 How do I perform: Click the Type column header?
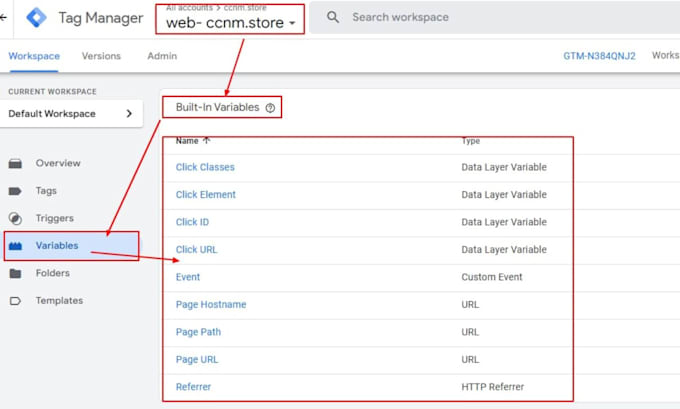(x=471, y=141)
